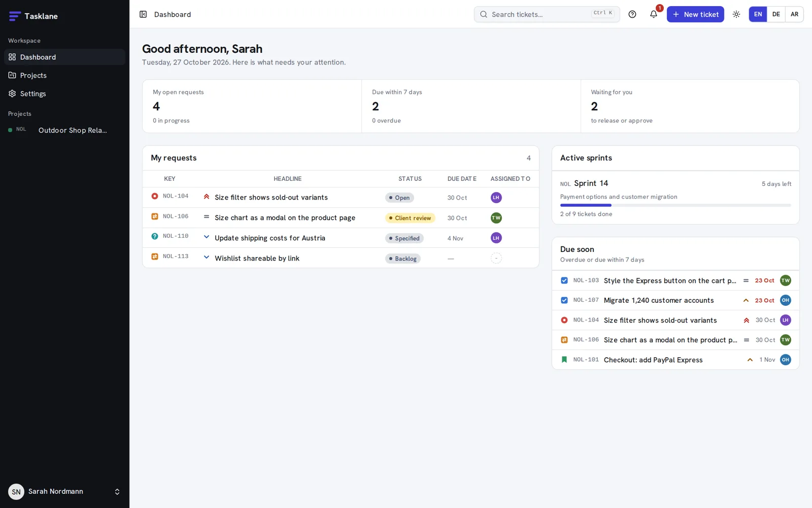The height and width of the screenshot is (508, 812).
Task: Click the Waiting for you summary card
Action: pyautogui.click(x=690, y=106)
